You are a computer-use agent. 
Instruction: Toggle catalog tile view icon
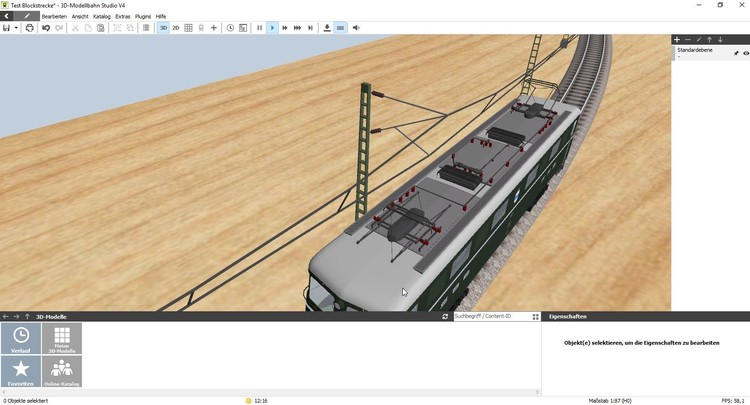click(x=535, y=317)
